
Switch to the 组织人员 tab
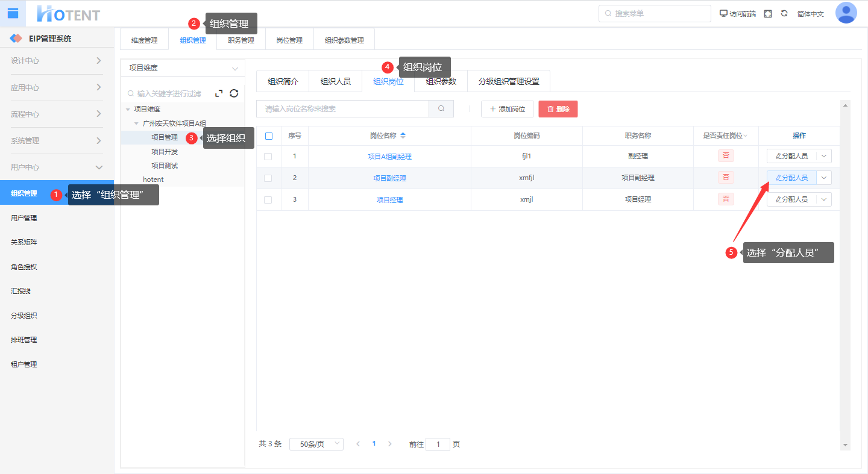pos(335,81)
